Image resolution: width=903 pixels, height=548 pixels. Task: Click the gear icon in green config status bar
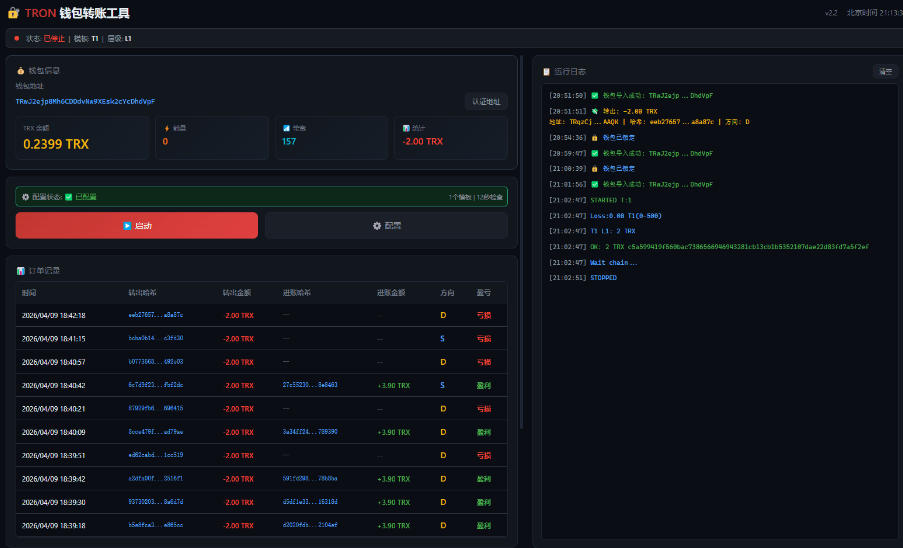(x=26, y=197)
